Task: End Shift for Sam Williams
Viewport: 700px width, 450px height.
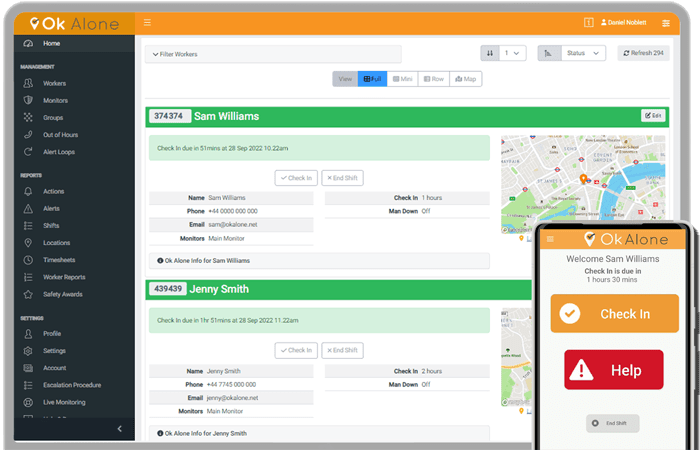Action: [x=342, y=178]
